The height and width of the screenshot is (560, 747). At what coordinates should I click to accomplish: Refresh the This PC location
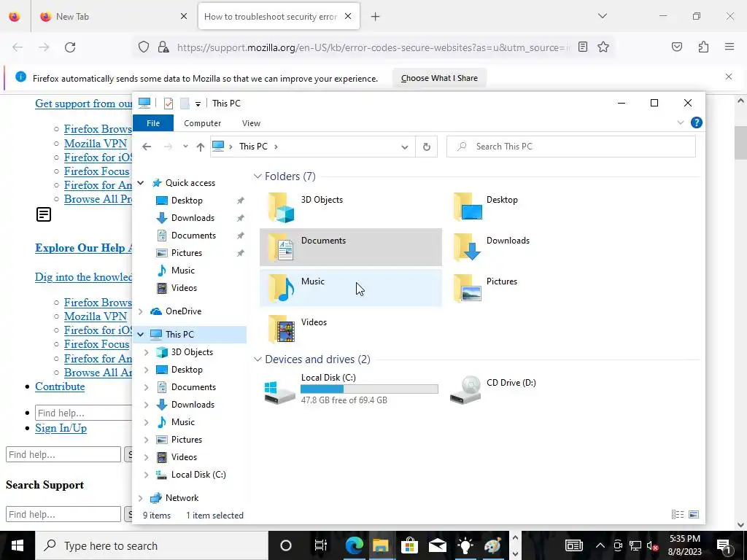point(426,147)
